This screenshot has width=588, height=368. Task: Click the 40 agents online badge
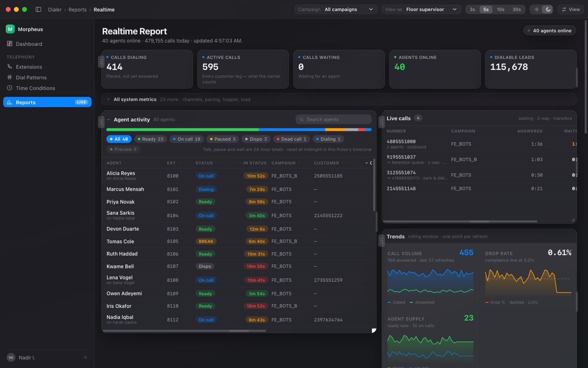[x=550, y=31]
